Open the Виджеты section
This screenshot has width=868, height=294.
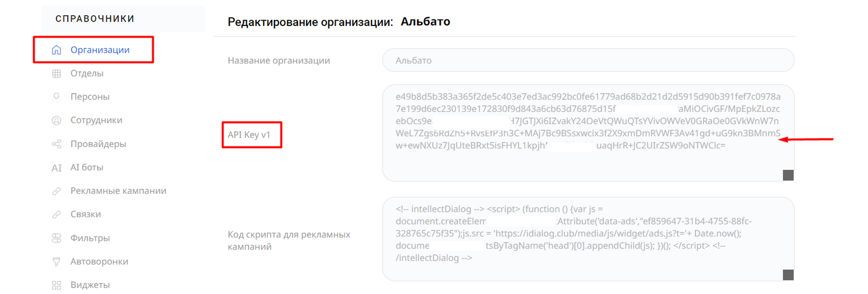coord(90,285)
